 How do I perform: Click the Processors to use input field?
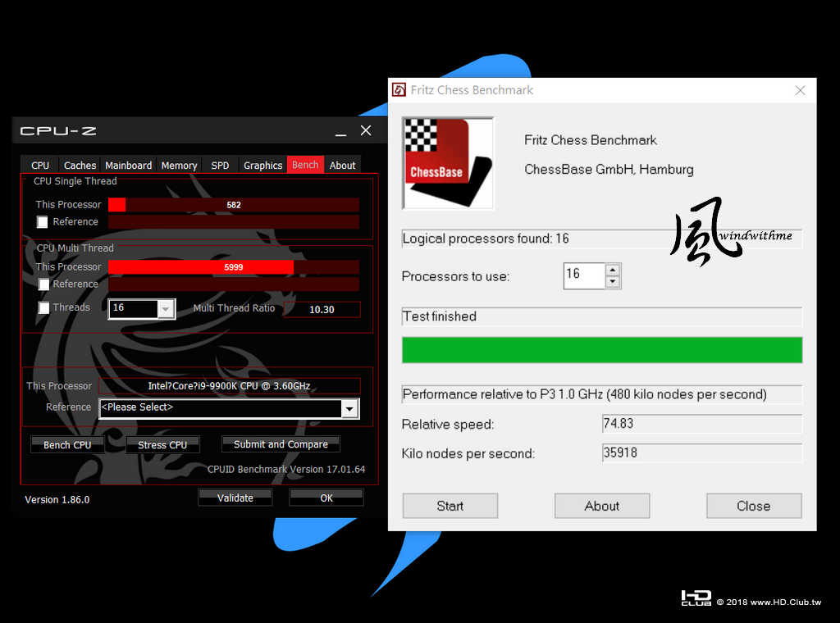click(584, 275)
